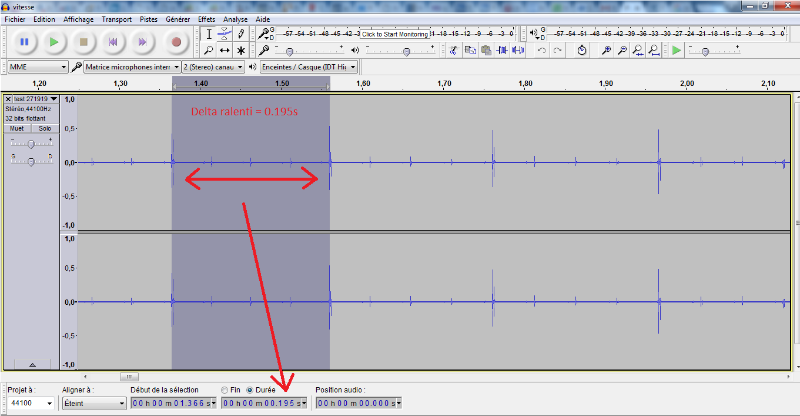Click the Cut scissors icon
The image size is (800, 416).
tap(454, 50)
